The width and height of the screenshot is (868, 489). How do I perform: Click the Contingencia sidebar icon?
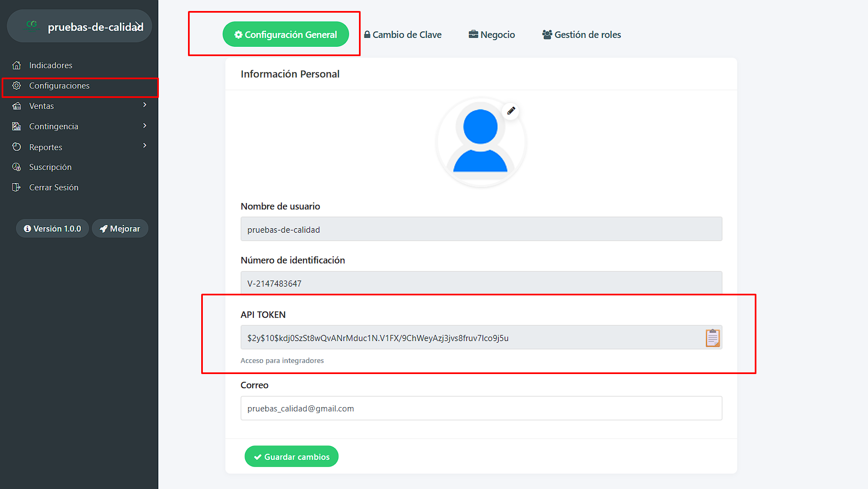(x=16, y=126)
